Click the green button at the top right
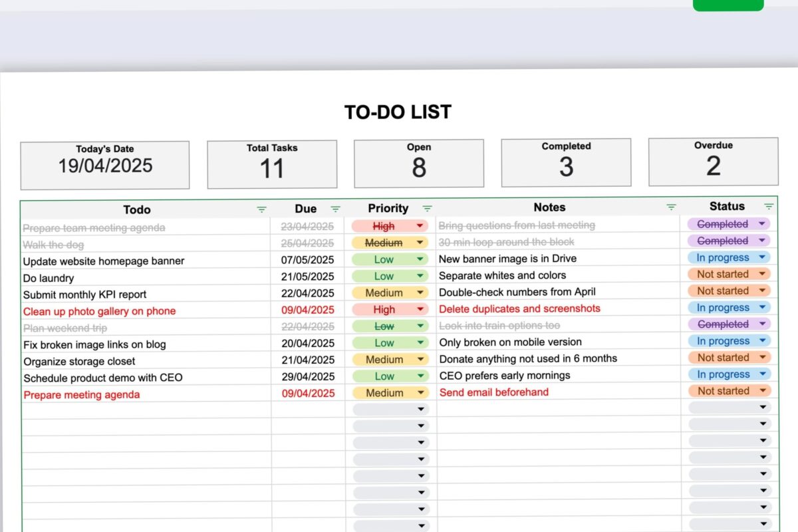The image size is (798, 532). point(728,4)
